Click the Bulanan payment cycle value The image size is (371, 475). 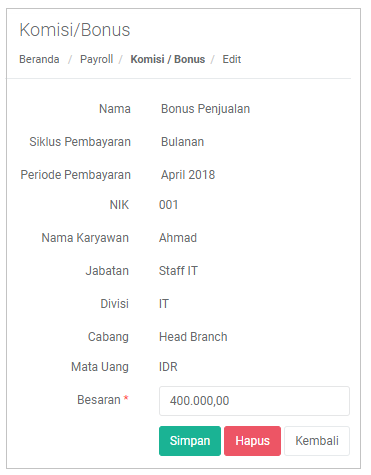[182, 142]
